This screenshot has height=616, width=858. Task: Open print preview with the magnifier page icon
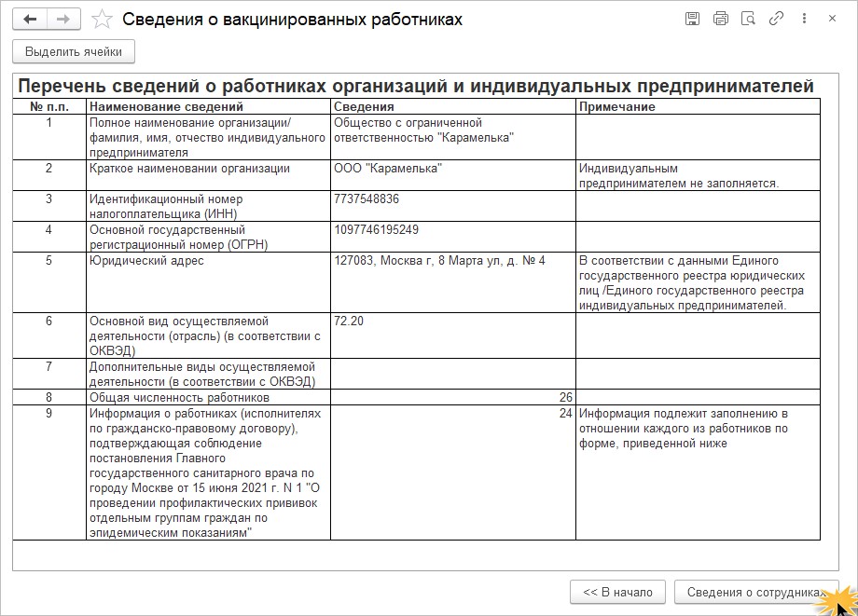[748, 19]
